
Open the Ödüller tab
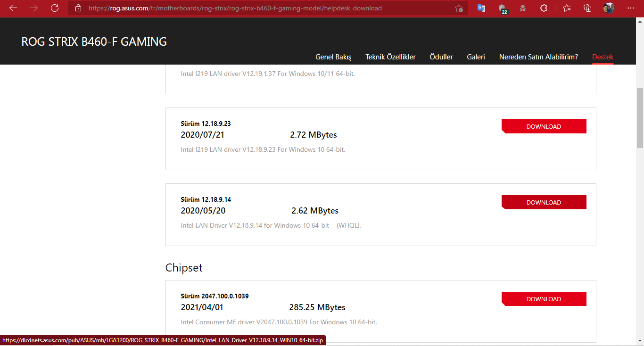click(441, 57)
